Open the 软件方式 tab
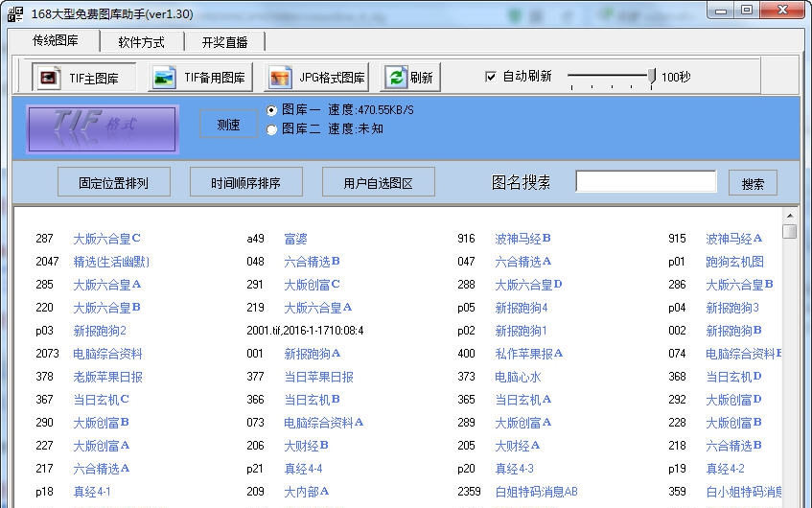The height and width of the screenshot is (508, 812). (141, 42)
